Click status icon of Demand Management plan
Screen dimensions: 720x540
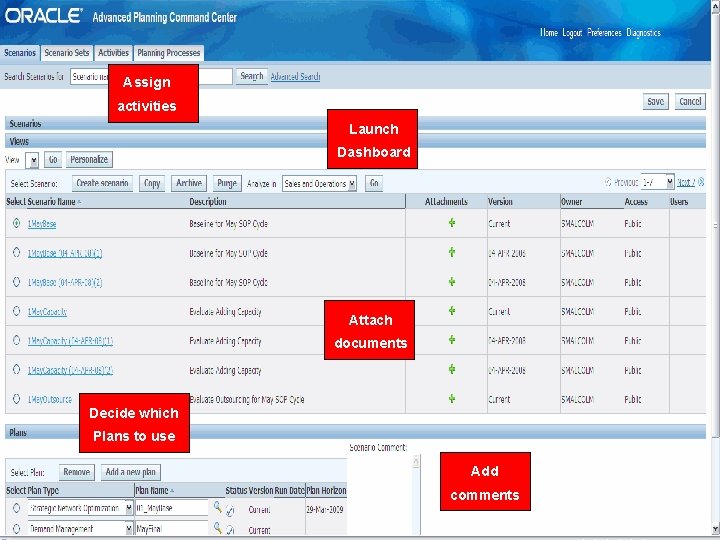point(230,530)
